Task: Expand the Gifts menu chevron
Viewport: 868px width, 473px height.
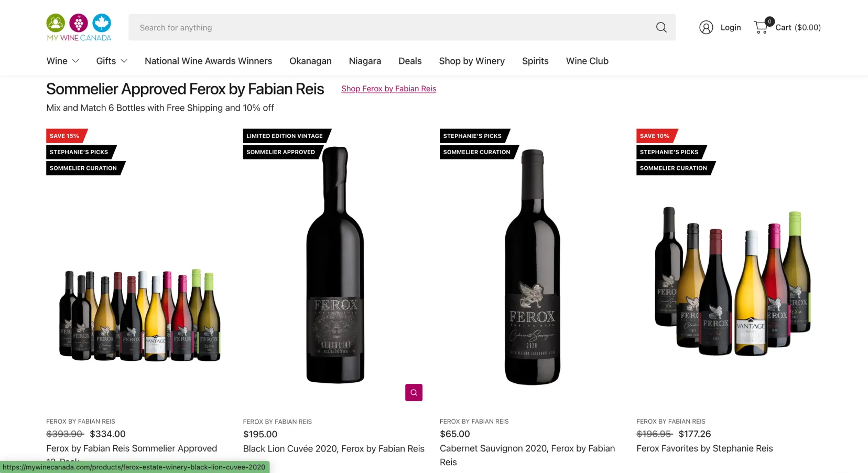Action: (124, 61)
